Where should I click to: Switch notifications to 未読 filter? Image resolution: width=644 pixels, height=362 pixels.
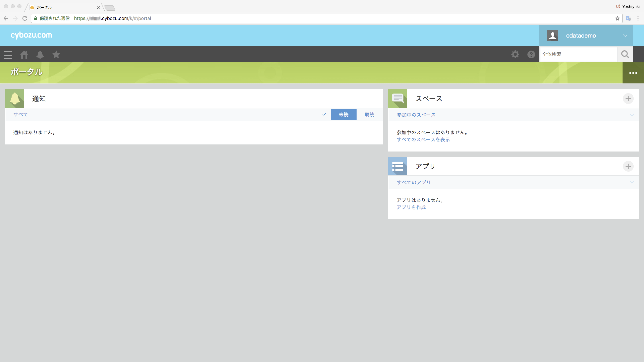coord(343,115)
